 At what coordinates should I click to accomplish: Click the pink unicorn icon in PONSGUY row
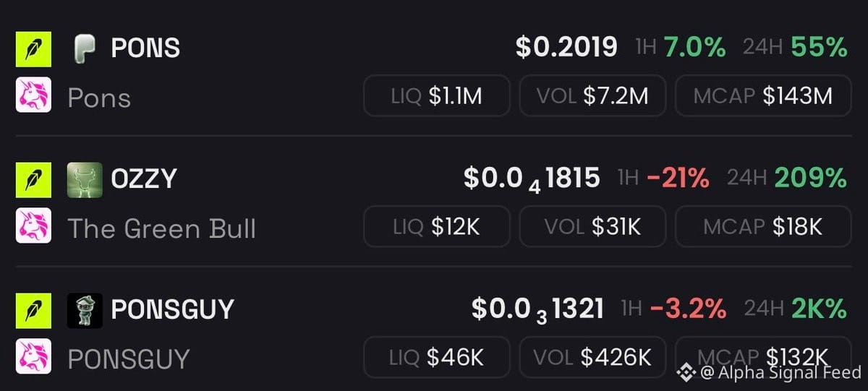click(x=33, y=356)
